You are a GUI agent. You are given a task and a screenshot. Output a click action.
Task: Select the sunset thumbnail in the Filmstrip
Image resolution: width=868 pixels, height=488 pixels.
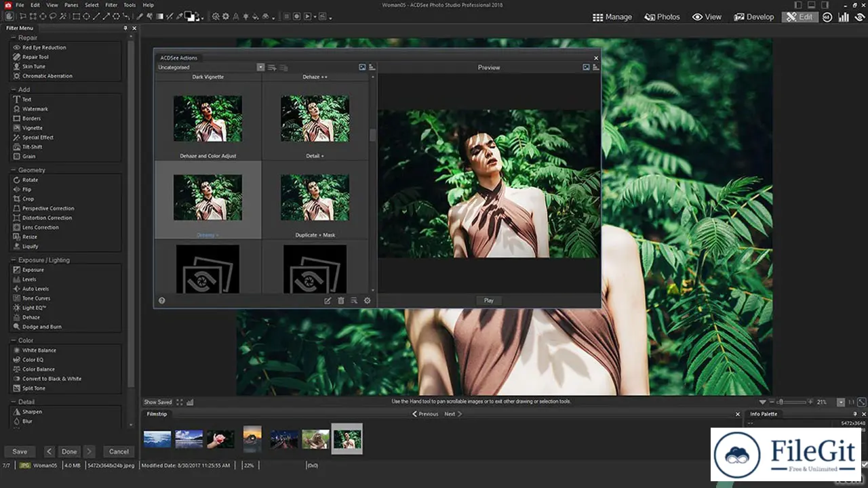click(252, 439)
